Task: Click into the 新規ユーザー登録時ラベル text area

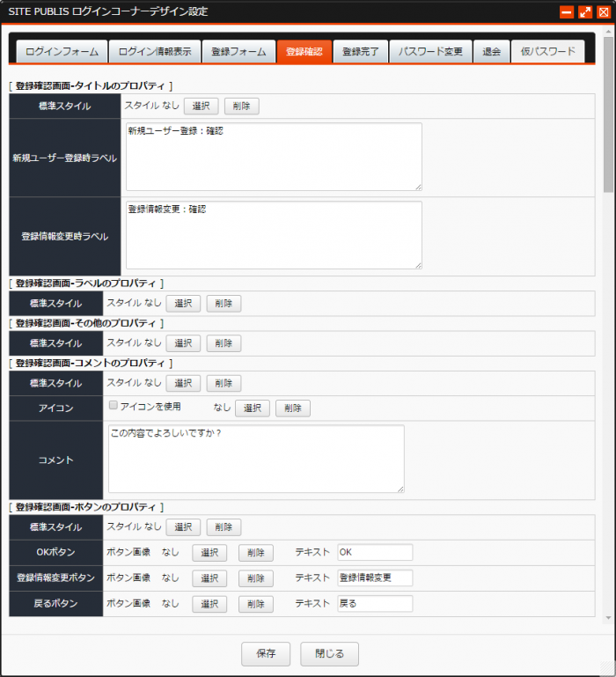Action: (x=274, y=157)
